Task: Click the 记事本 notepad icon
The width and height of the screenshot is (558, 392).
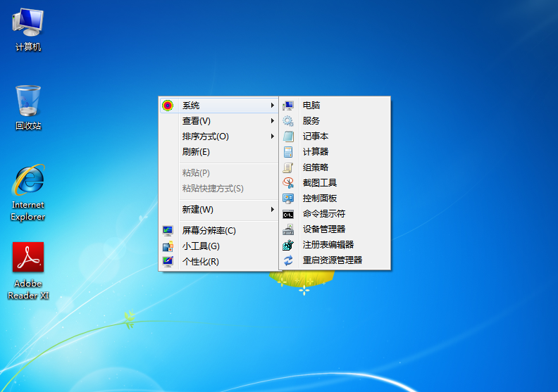Action: click(288, 137)
